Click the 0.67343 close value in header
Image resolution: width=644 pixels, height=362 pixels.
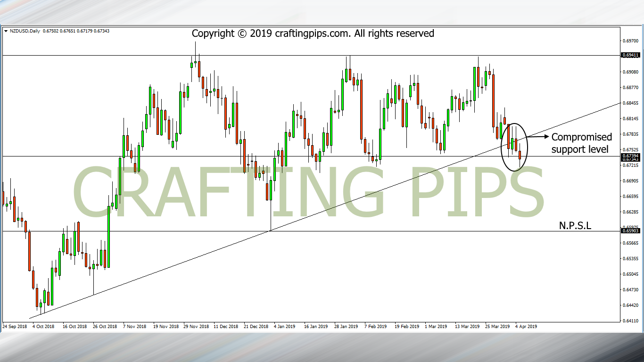pyautogui.click(x=102, y=31)
